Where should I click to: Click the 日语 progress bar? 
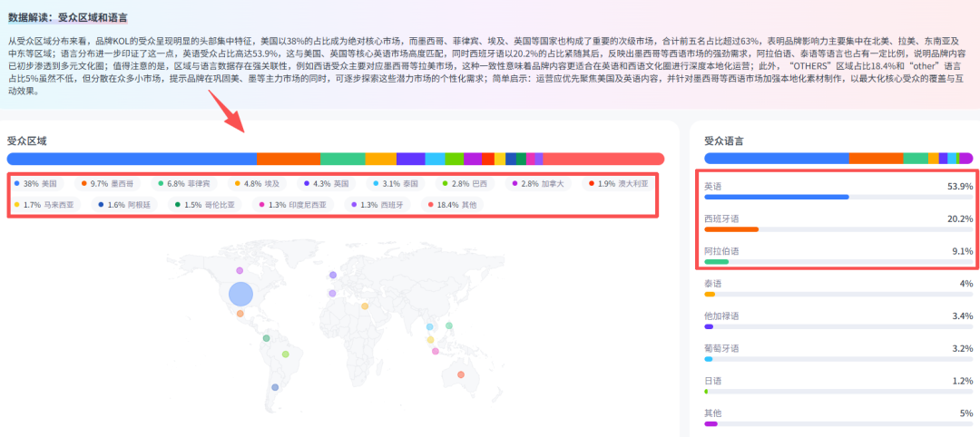[838, 392]
